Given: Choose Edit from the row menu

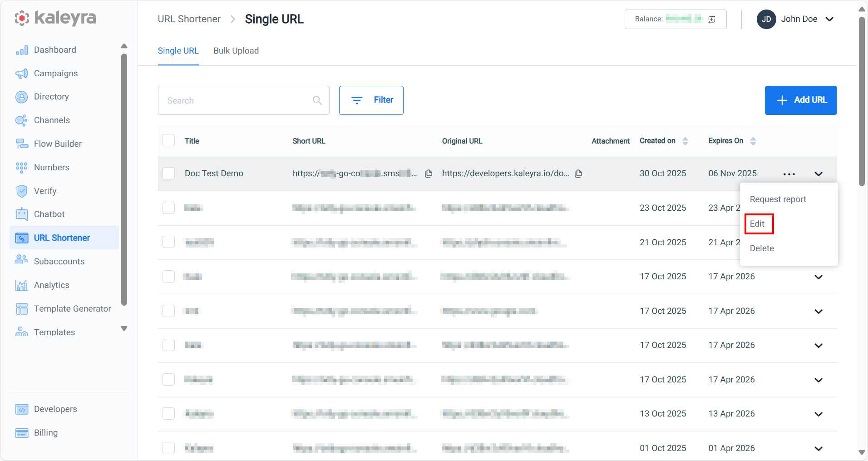Looking at the screenshot, I should (757, 224).
